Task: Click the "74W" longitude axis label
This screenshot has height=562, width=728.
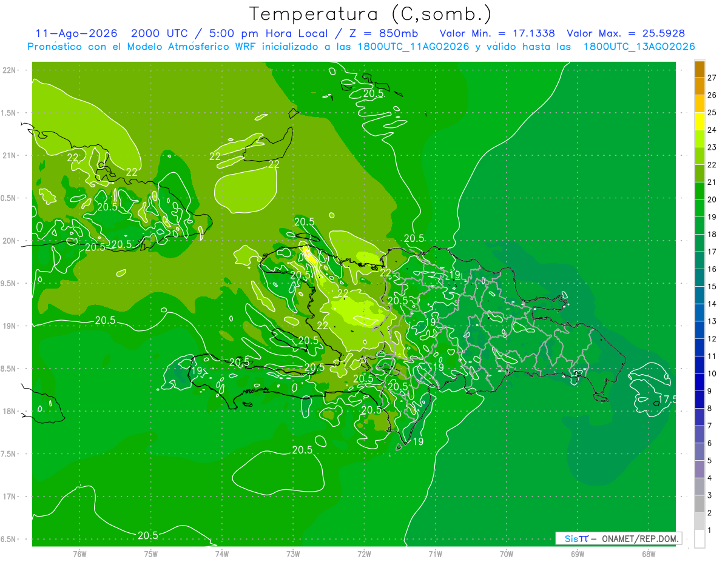Action: (221, 554)
